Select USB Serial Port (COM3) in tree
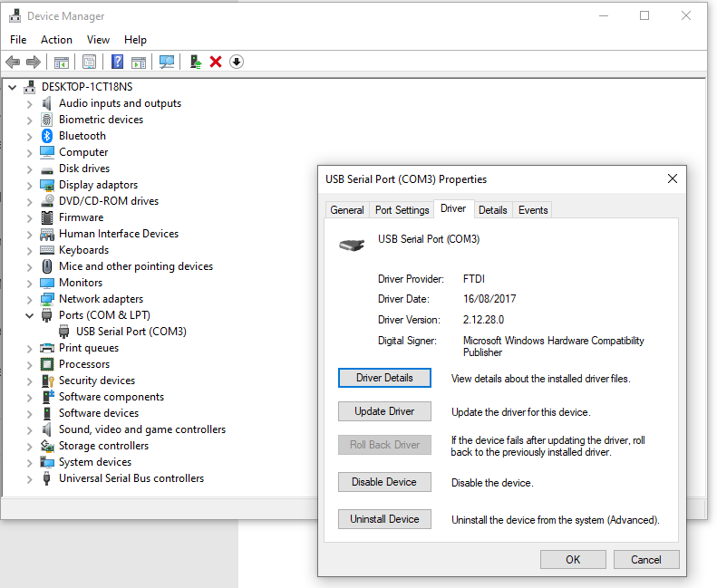This screenshot has width=717, height=588. point(131,332)
